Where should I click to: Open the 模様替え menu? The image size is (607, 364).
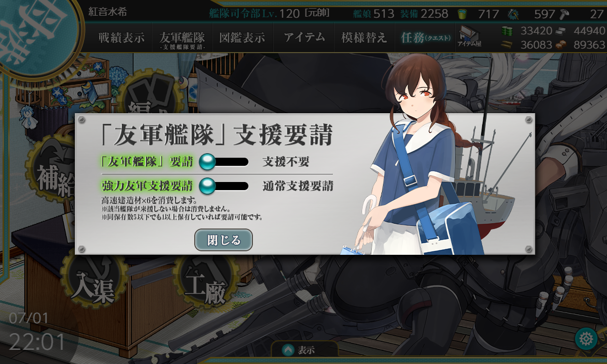pyautogui.click(x=364, y=37)
